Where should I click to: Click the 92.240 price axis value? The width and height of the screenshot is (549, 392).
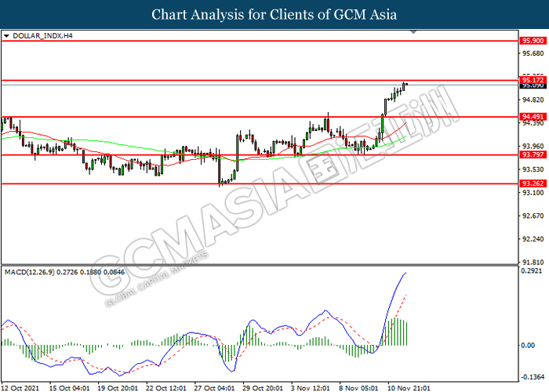point(533,239)
